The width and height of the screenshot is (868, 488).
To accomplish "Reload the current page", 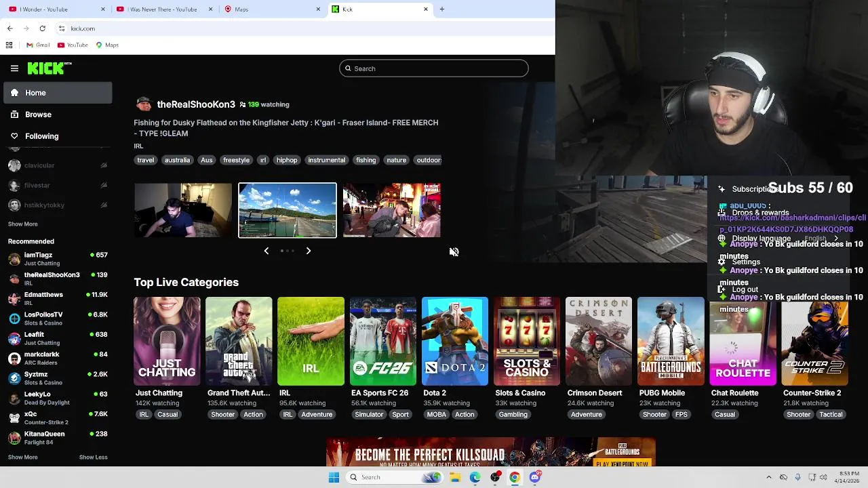I will click(x=42, y=28).
